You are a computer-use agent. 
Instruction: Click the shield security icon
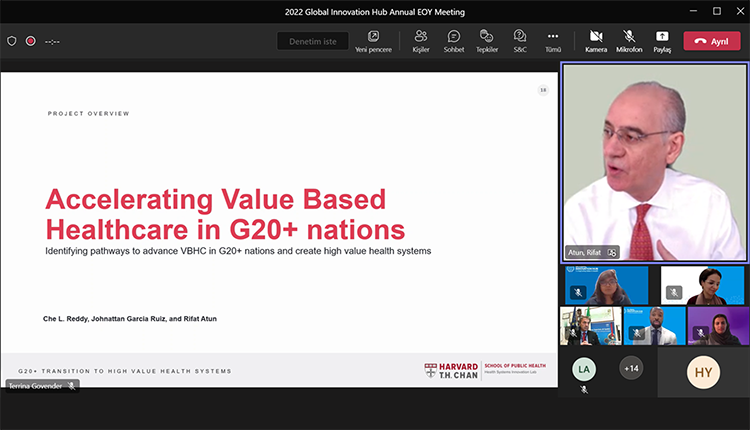coord(12,41)
